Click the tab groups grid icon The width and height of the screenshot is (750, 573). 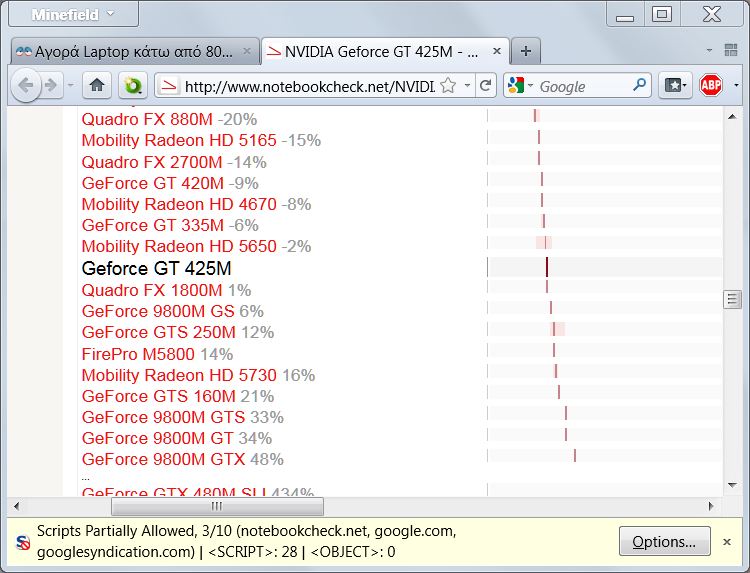731,50
